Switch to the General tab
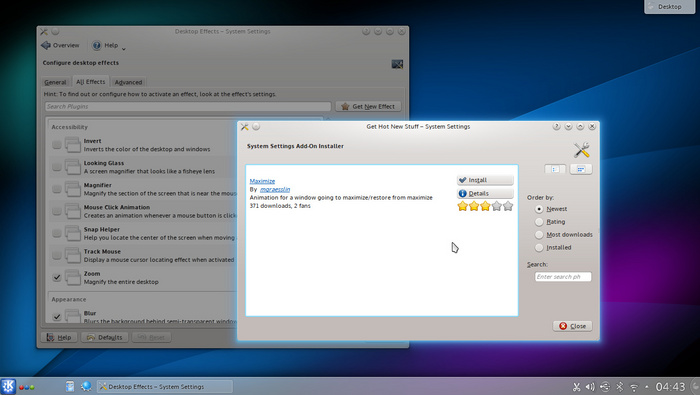Image resolution: width=700 pixels, height=395 pixels. [x=55, y=82]
